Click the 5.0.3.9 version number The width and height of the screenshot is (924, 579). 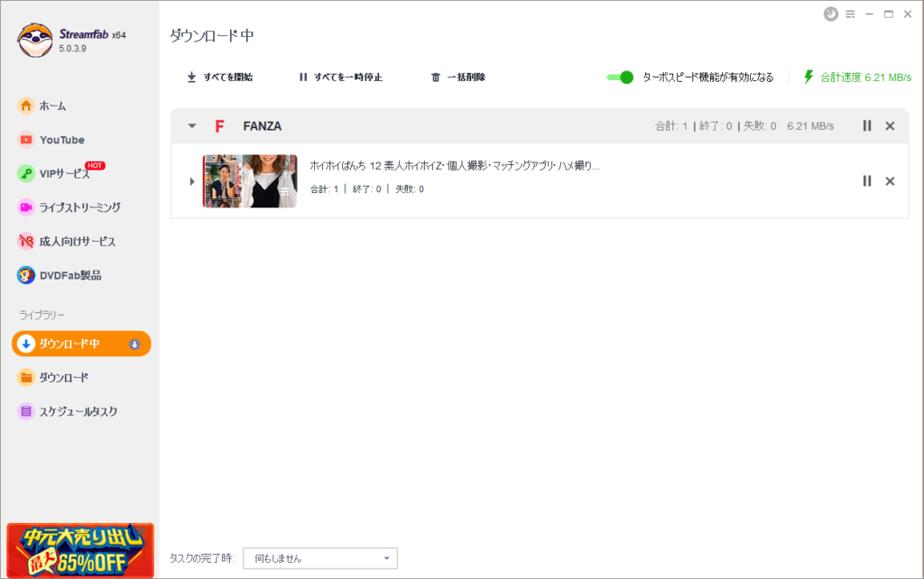(72, 49)
